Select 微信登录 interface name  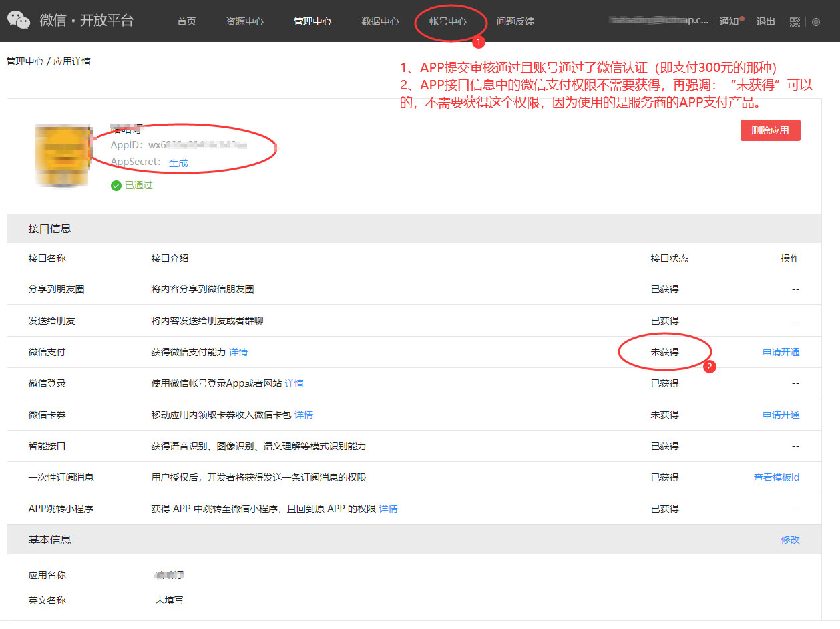[47, 383]
